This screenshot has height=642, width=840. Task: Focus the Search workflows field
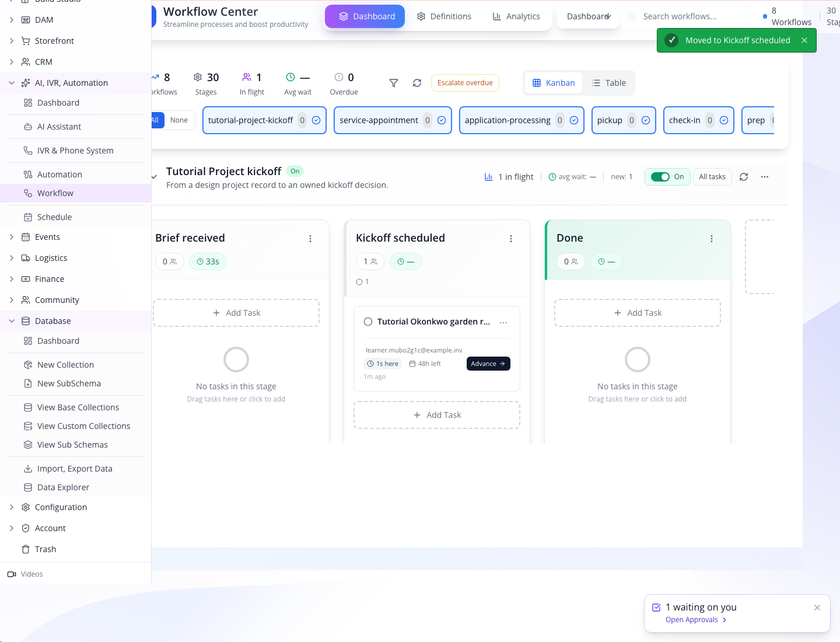[688, 16]
